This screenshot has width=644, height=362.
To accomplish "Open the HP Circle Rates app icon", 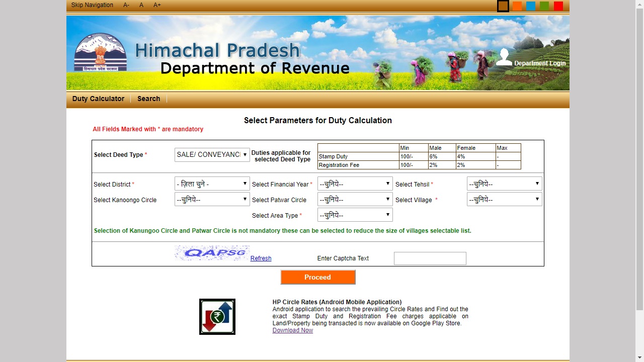I will point(217,316).
